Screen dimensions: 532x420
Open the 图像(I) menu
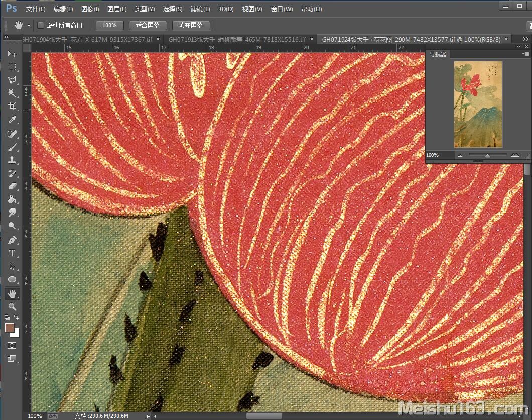click(x=90, y=9)
